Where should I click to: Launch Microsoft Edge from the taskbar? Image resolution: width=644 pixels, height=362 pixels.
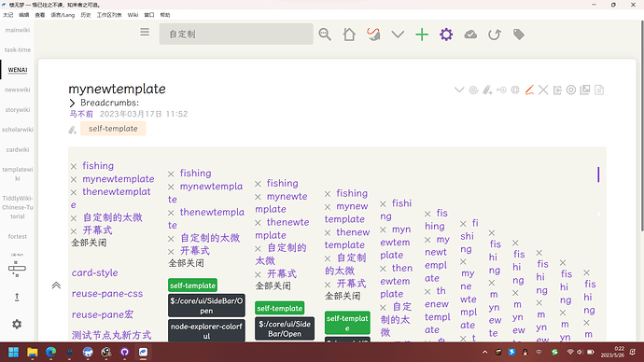click(x=51, y=352)
